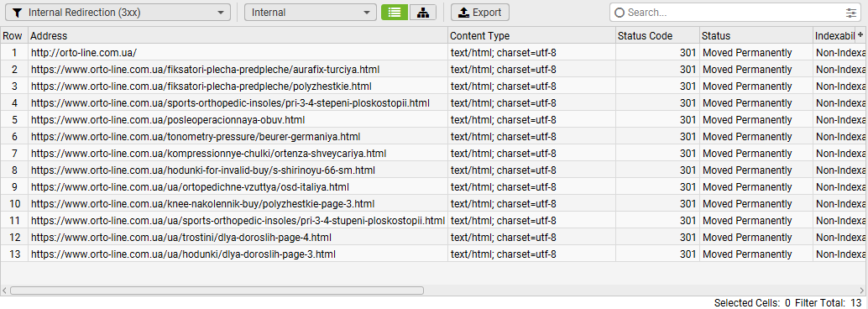Open the Internal Redirection (3xx) filter dropdown
Viewport: 868px width, 309px height.
(x=118, y=13)
